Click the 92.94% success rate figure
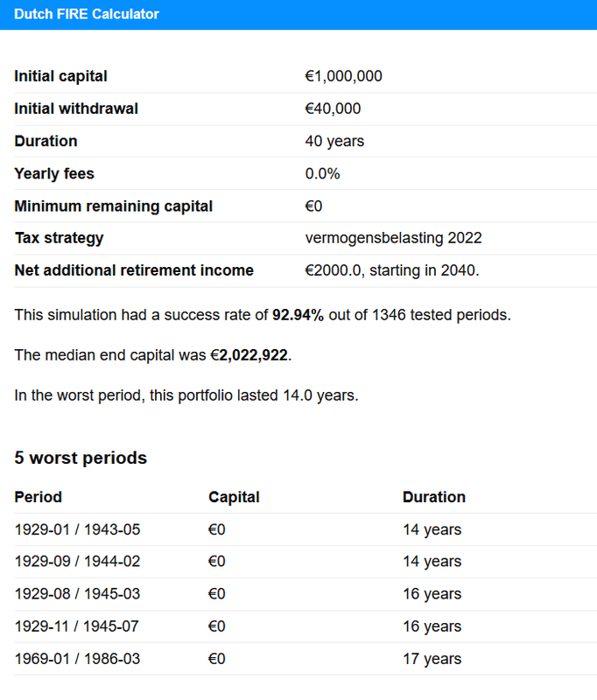This screenshot has height=700, width=597. point(298,314)
